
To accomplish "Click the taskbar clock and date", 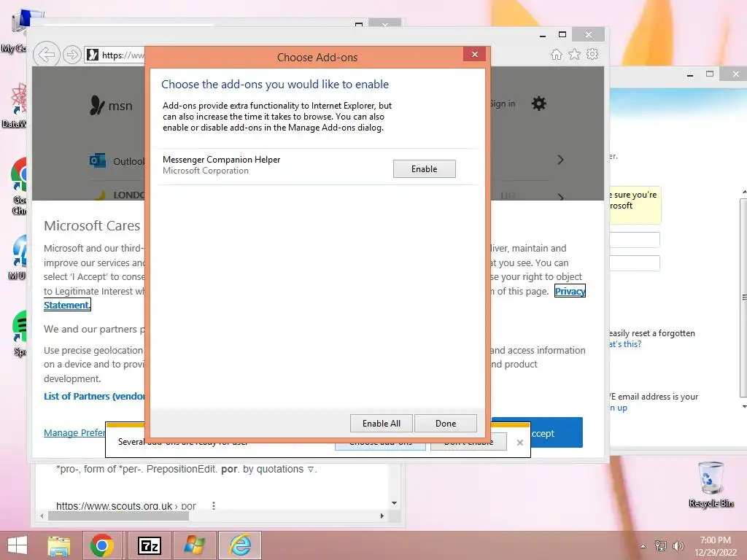I will (x=715, y=546).
